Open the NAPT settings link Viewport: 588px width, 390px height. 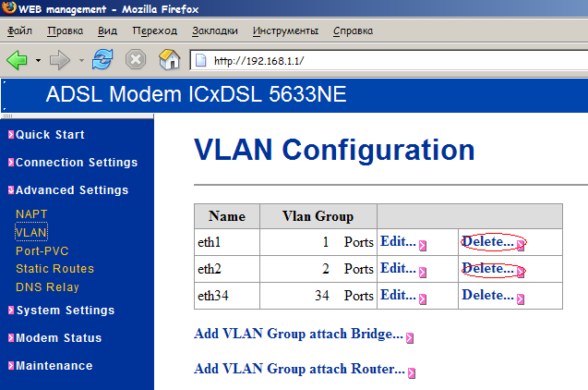tap(31, 214)
